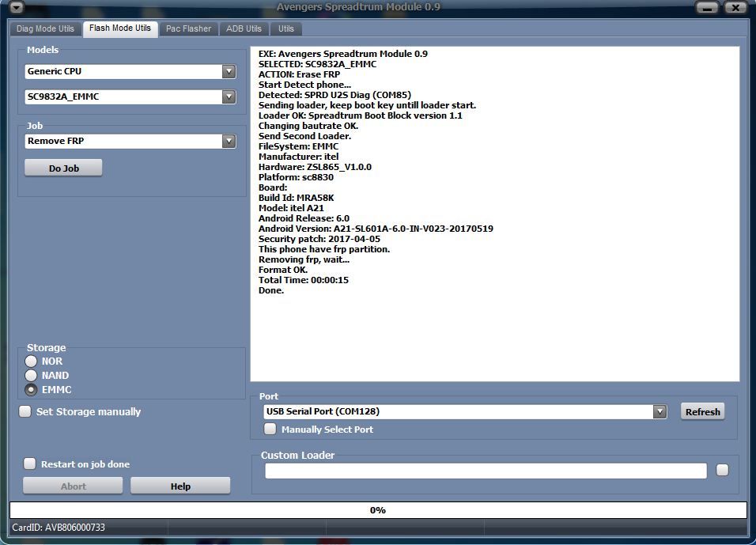This screenshot has height=545, width=756.
Task: Select NOR storage radio button
Action: (x=31, y=361)
